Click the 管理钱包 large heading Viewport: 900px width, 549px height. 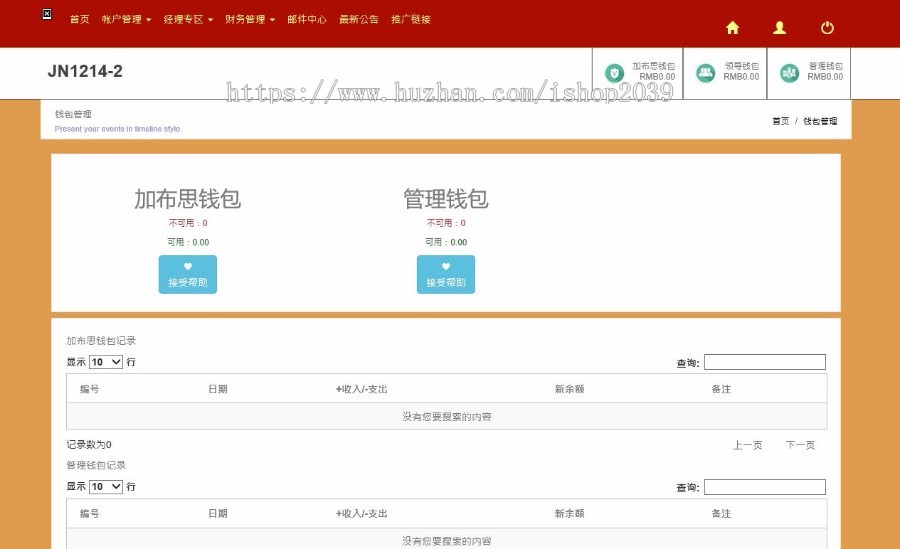click(x=446, y=199)
